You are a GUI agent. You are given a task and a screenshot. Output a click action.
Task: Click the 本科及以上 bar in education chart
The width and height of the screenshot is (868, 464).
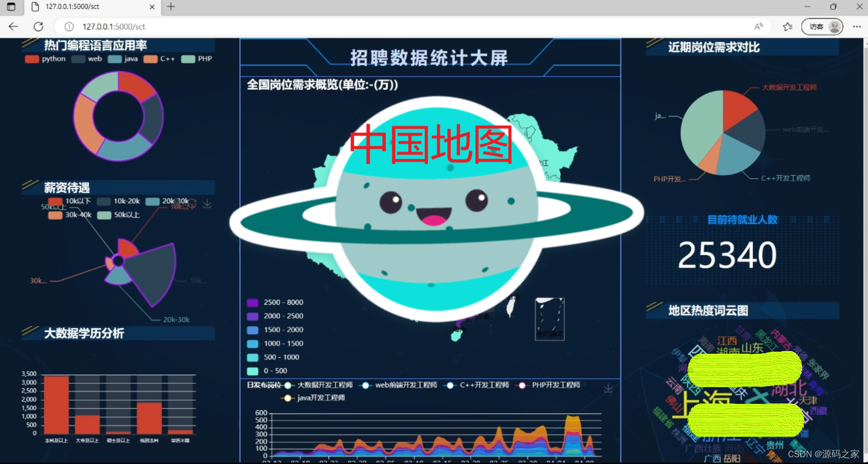[56, 405]
